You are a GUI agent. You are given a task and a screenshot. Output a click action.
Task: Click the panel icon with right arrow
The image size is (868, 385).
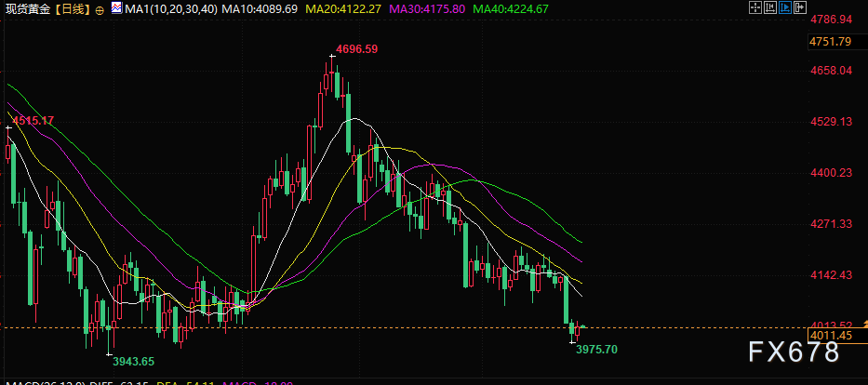[x=799, y=7]
